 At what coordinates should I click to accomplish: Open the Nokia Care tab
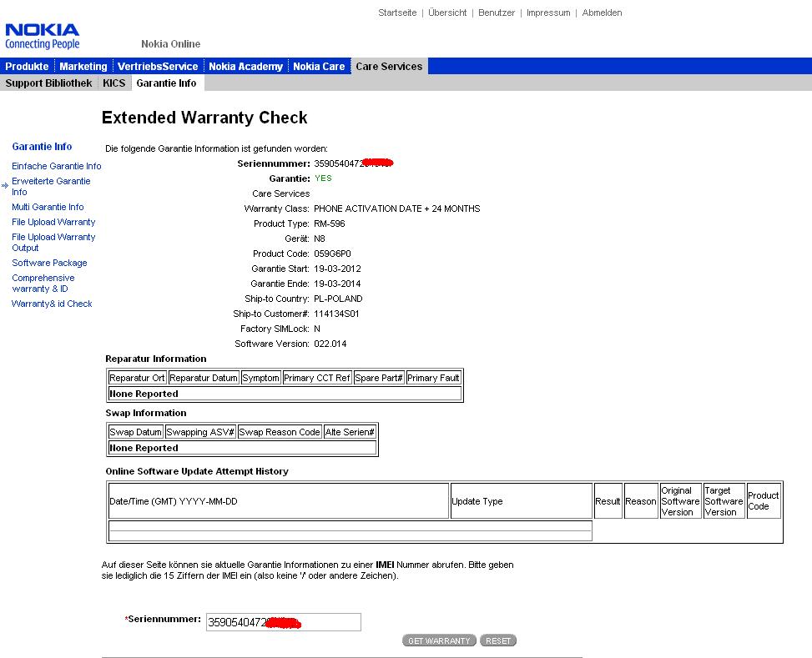[319, 66]
